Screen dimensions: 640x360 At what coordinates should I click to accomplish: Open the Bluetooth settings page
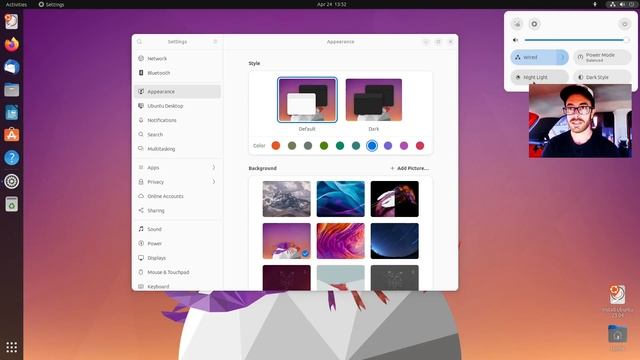pyautogui.click(x=177, y=73)
